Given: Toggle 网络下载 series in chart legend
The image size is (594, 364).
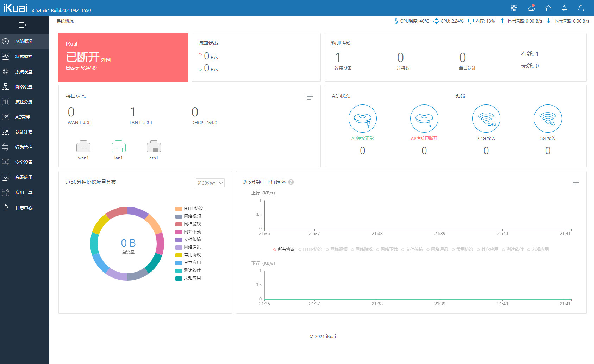Looking at the screenshot, I should [x=387, y=249].
